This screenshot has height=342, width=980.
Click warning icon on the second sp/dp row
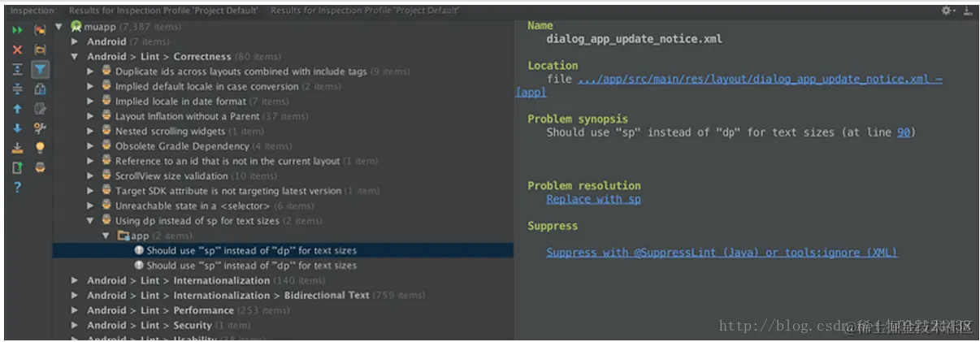click(139, 266)
